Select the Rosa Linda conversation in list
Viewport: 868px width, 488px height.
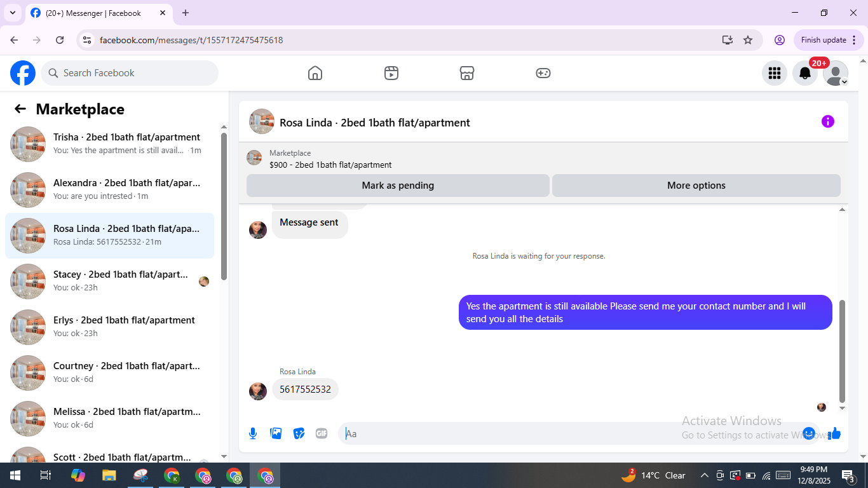(x=109, y=236)
